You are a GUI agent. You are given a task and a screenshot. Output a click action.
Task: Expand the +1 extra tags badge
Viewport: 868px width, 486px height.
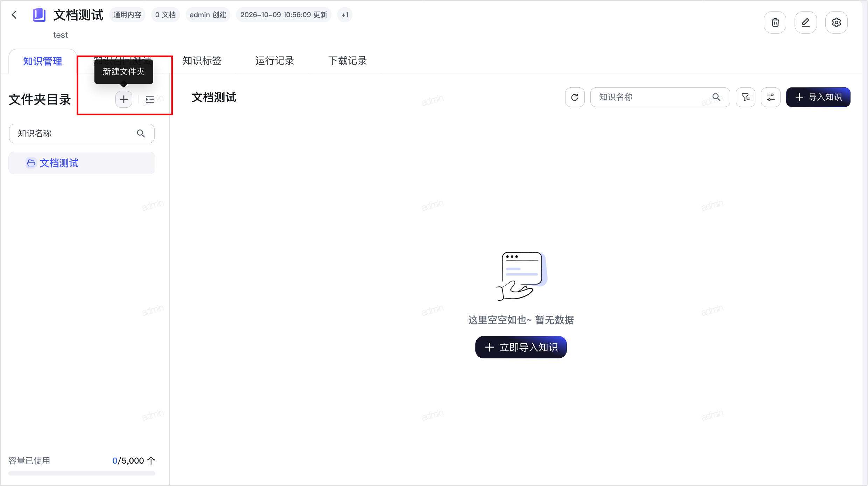point(345,15)
